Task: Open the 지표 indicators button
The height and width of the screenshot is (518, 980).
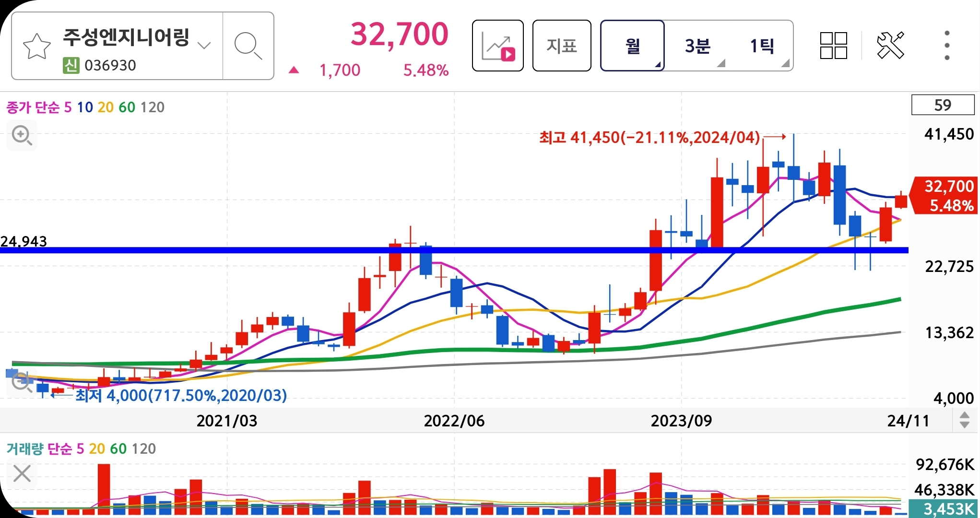Action: [x=562, y=46]
